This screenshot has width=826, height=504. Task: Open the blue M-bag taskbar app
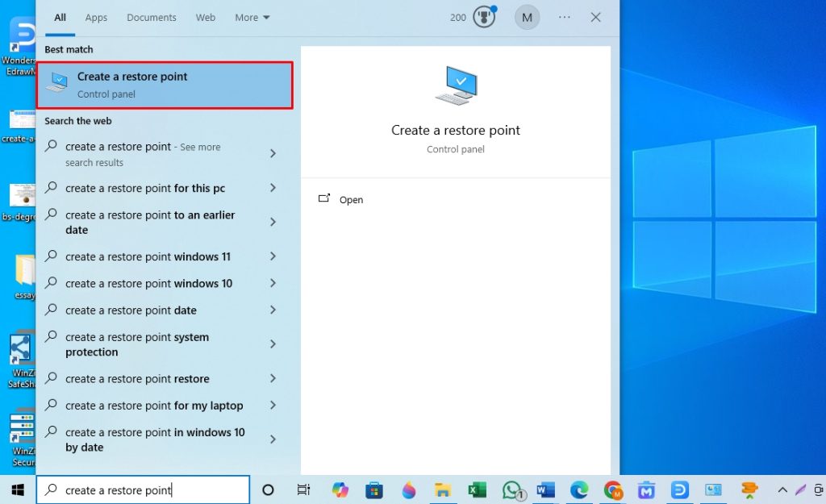coord(646,490)
